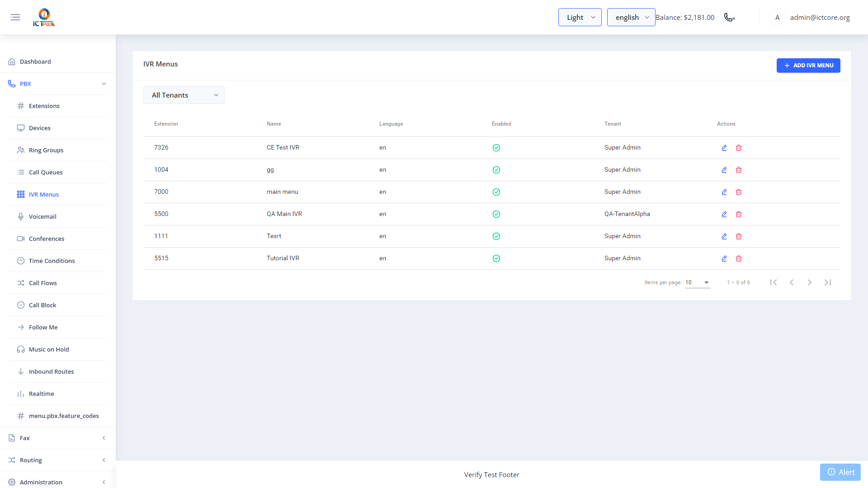Open Call Block in the sidebar

(x=58, y=305)
